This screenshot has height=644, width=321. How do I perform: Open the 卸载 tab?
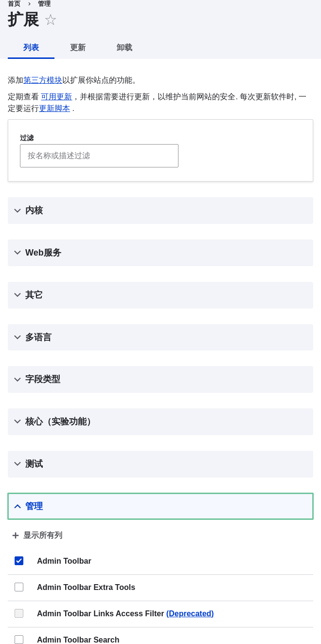pos(125,48)
